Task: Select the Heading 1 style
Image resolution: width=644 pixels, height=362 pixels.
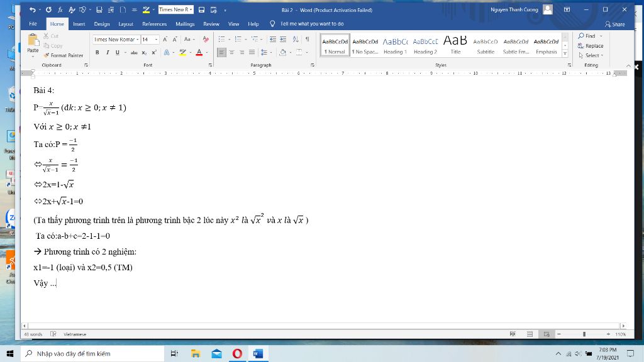Action: tap(395, 45)
